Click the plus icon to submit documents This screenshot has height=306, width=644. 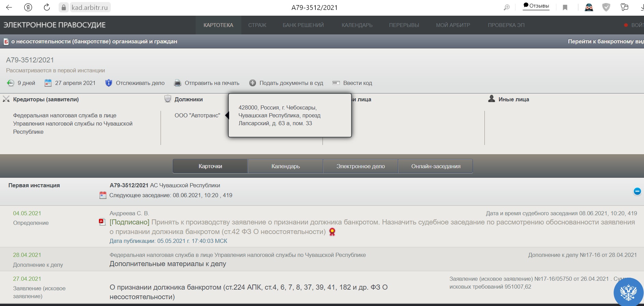(252, 83)
